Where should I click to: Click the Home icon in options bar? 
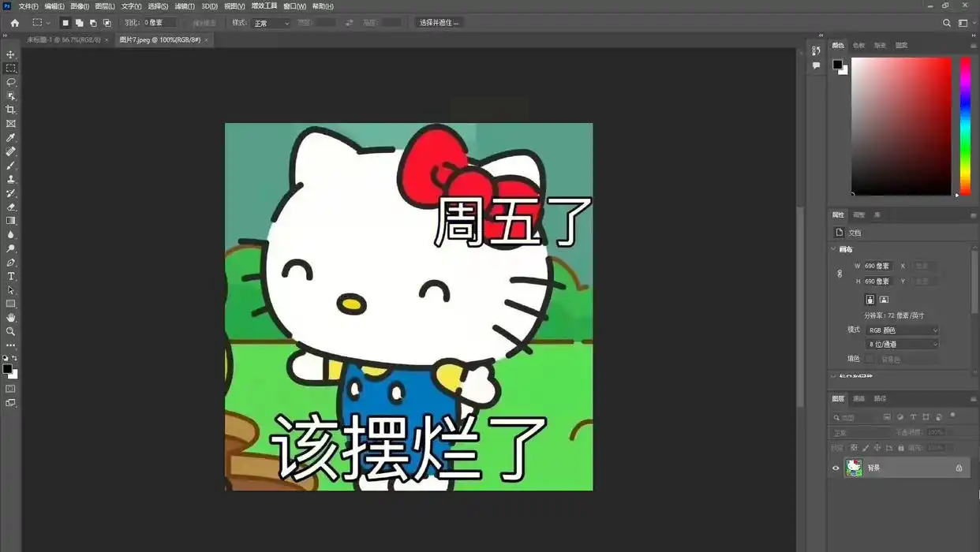point(15,23)
